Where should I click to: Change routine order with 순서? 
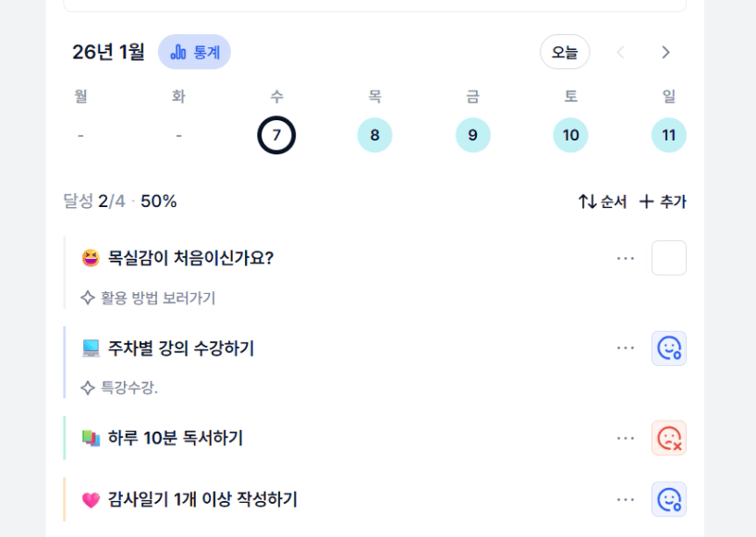603,201
